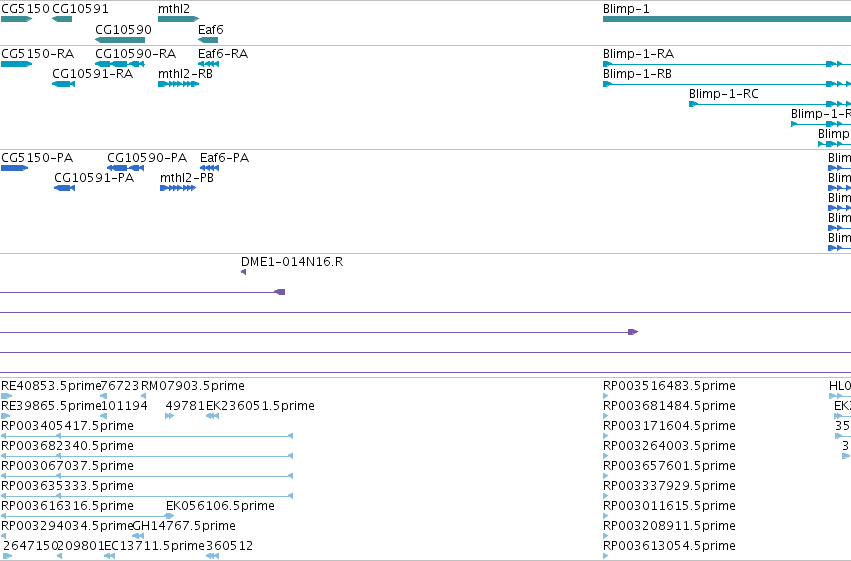
Task: Click the RP003516483.5prime EST label
Action: coord(669,386)
